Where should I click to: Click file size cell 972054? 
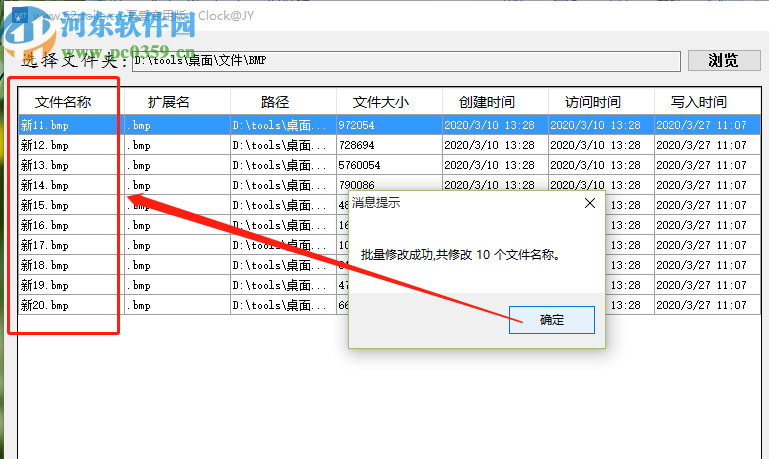tap(389, 125)
